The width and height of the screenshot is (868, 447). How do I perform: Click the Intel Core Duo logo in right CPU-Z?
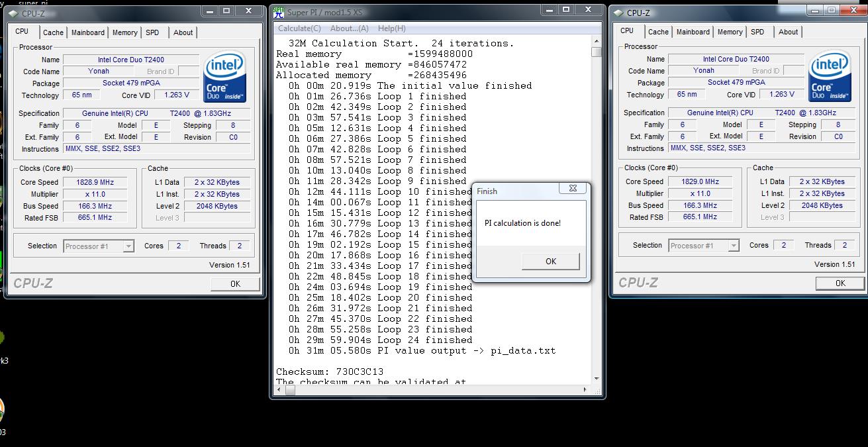point(830,77)
